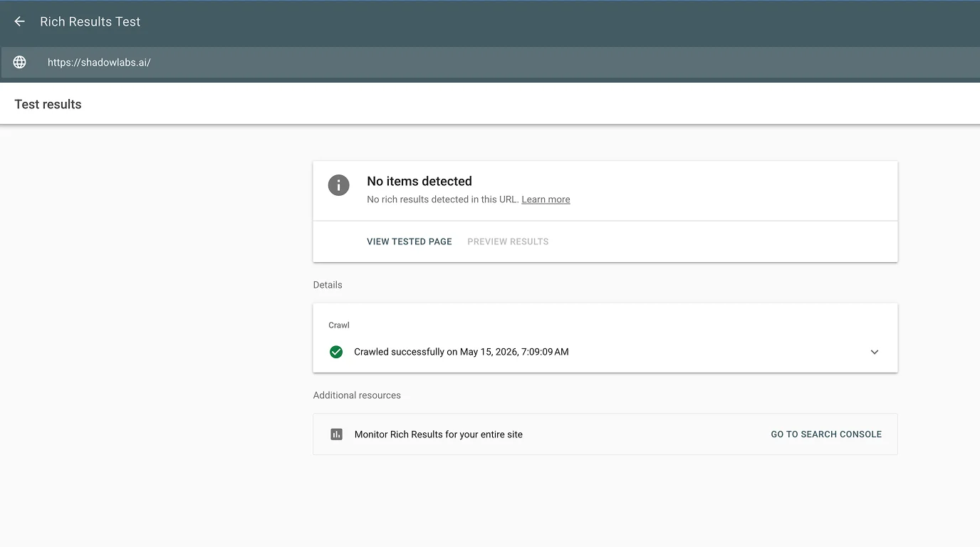
Task: Click the 'Rich Results Test' title
Action: [x=90, y=21]
